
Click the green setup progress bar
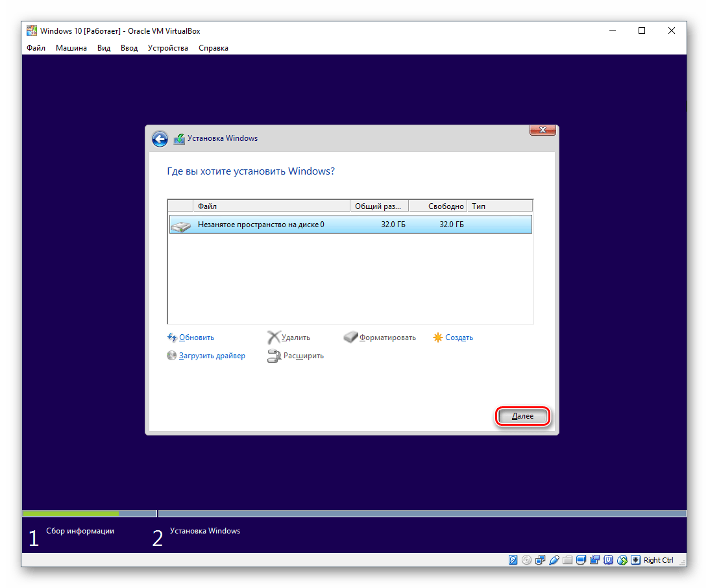[71, 513]
